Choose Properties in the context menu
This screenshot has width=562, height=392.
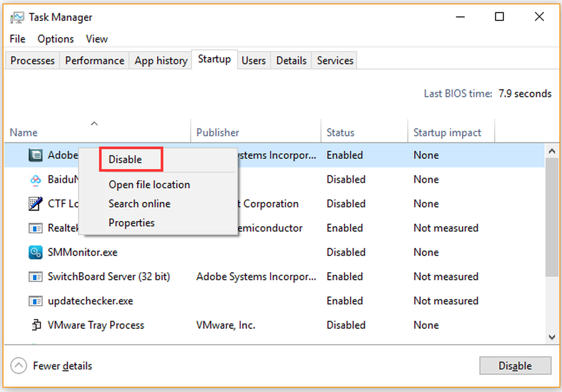[132, 223]
